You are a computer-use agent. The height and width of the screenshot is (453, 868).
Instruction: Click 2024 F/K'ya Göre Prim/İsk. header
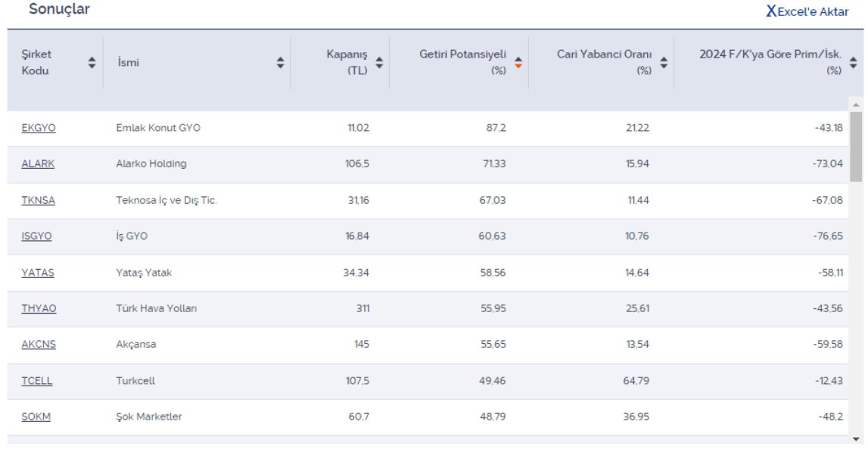click(x=770, y=62)
